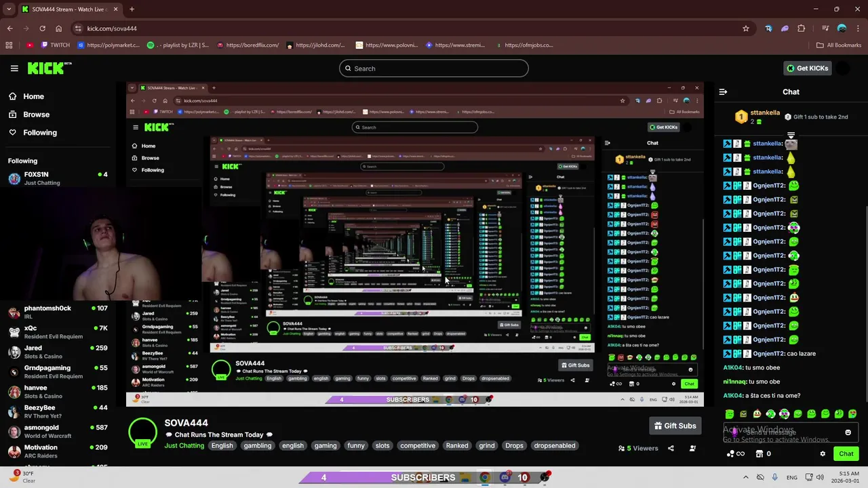Select the competitive tag

(418, 445)
